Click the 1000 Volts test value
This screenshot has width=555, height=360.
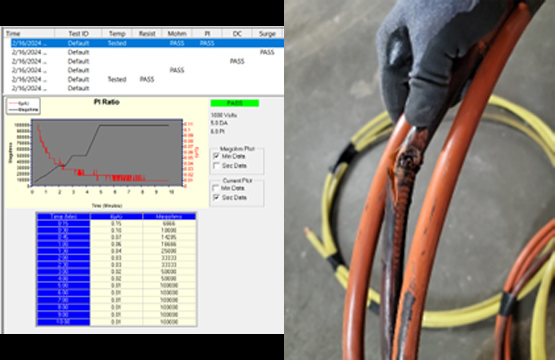pos(224,115)
